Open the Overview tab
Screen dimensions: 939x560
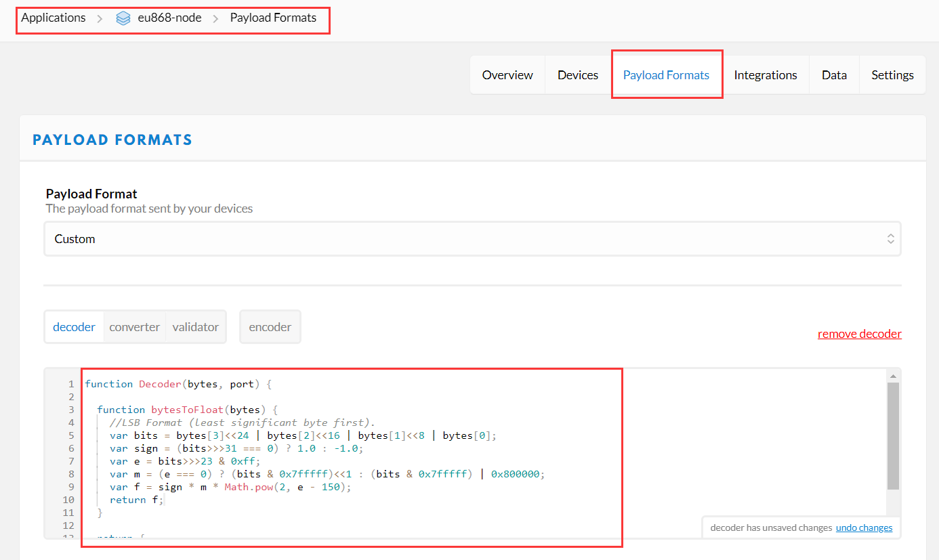click(507, 75)
